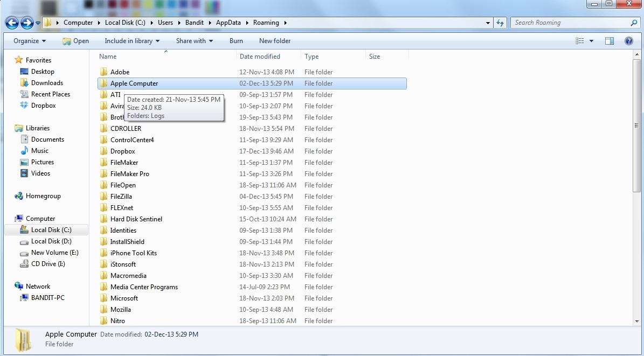The width and height of the screenshot is (644, 356).
Task: Select Local Disk (D:) in sidebar
Action: 51,241
